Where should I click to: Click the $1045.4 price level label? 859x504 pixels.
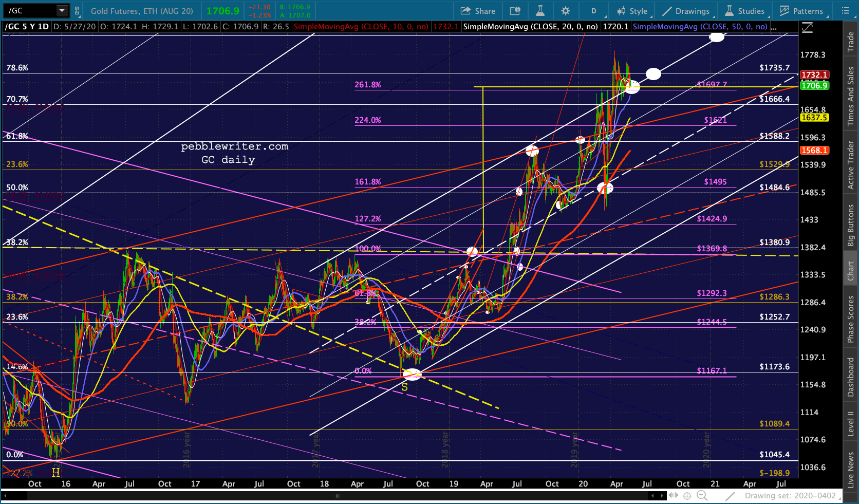[x=775, y=455]
